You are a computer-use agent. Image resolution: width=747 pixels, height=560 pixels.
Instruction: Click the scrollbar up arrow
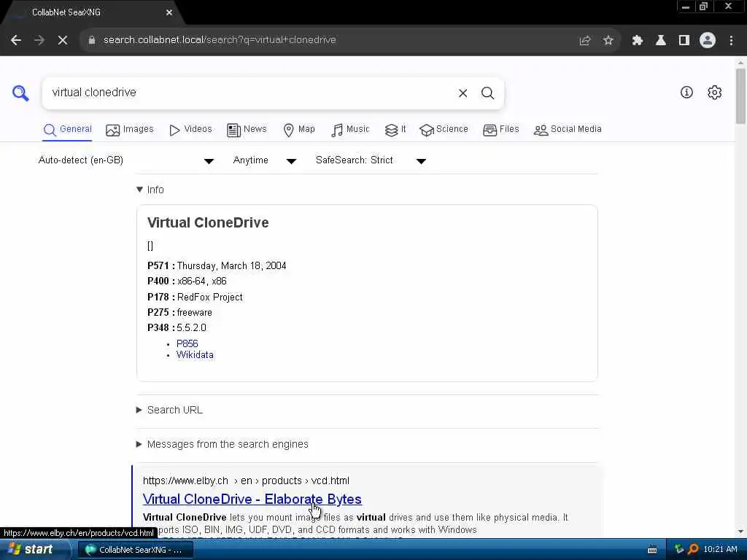740,63
